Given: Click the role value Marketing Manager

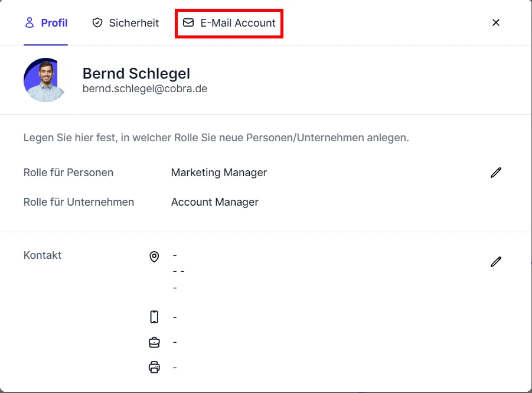Looking at the screenshot, I should [x=218, y=173].
